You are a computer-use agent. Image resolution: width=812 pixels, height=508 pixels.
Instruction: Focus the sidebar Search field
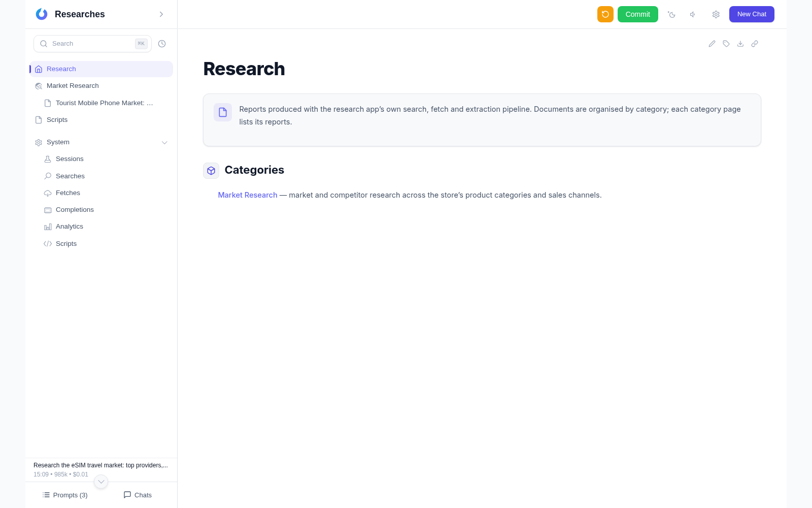[92, 44]
